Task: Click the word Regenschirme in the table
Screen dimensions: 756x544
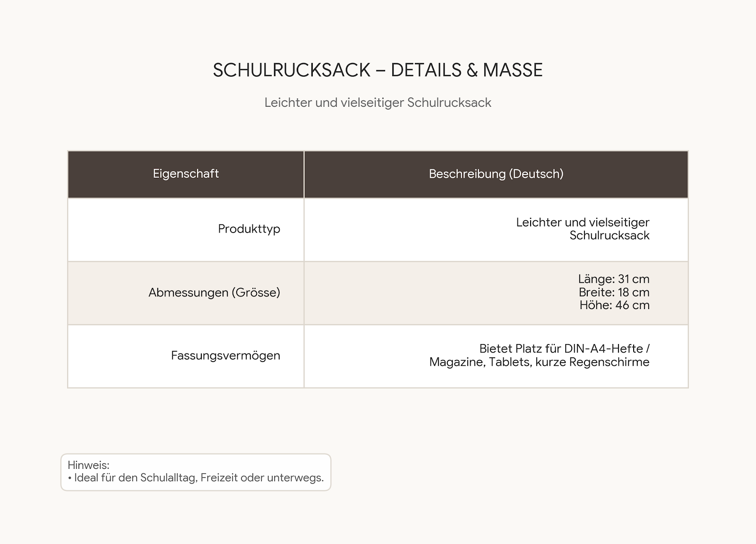Action: pyautogui.click(x=610, y=362)
